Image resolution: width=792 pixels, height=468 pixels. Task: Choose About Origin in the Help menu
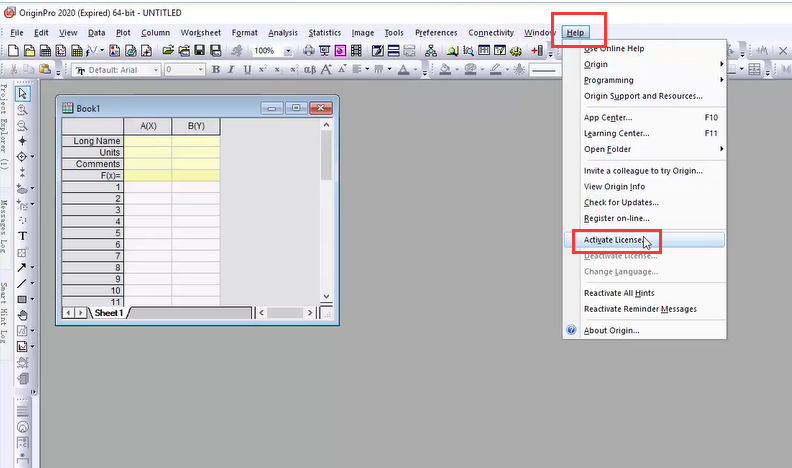[x=645, y=330]
